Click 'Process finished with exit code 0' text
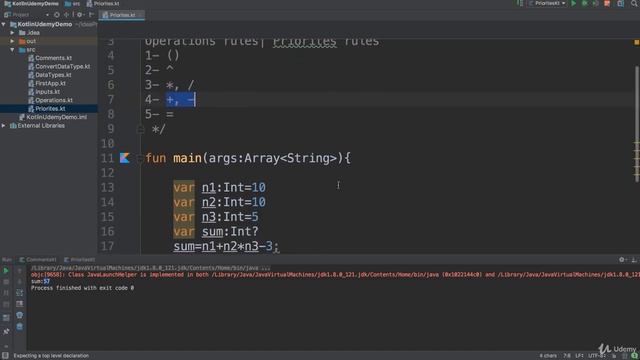 point(82,288)
